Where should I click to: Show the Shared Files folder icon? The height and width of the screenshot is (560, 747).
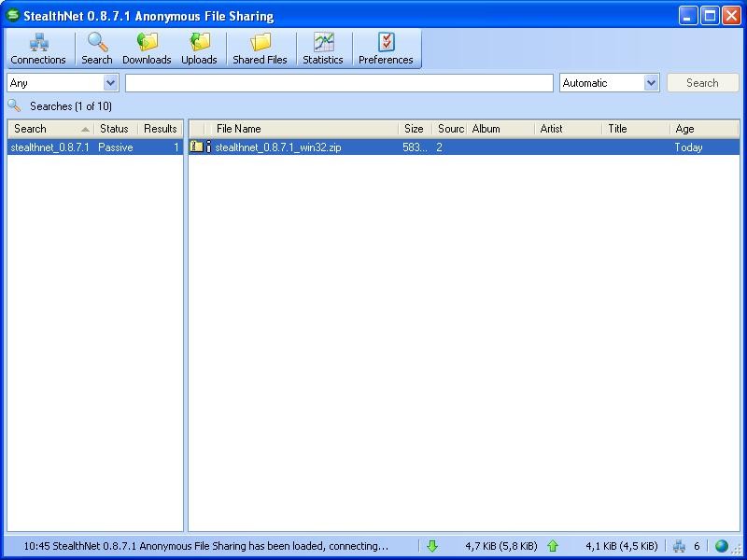pos(261,42)
